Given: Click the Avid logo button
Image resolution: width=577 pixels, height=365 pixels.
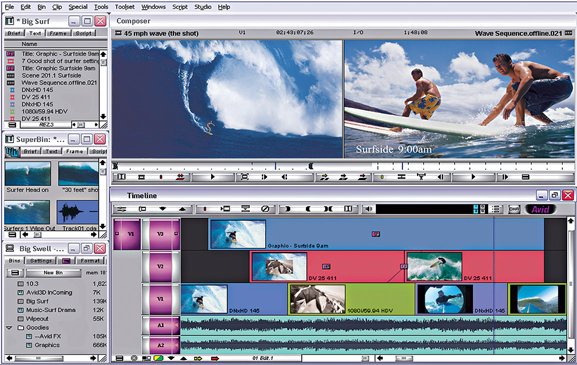Looking at the screenshot, I should click(x=540, y=209).
